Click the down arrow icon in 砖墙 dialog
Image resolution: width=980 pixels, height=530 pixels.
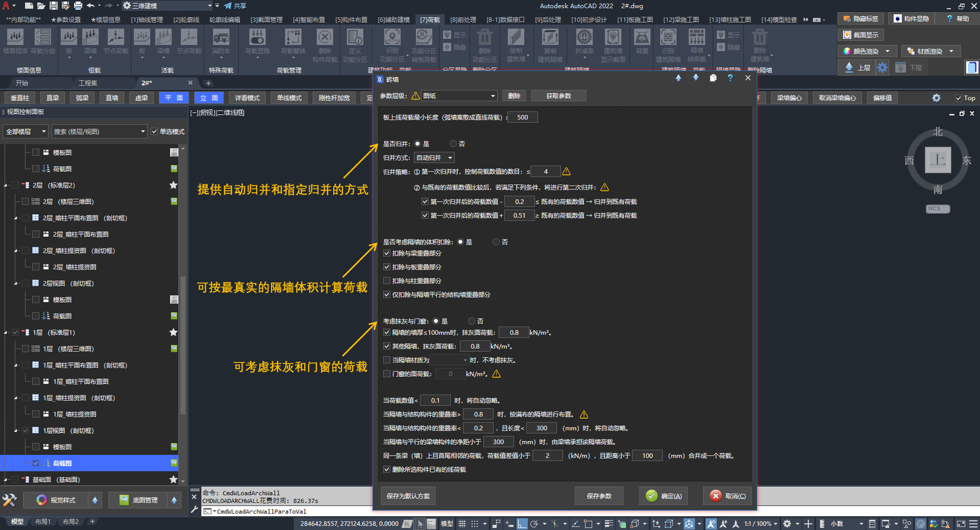coord(696,78)
